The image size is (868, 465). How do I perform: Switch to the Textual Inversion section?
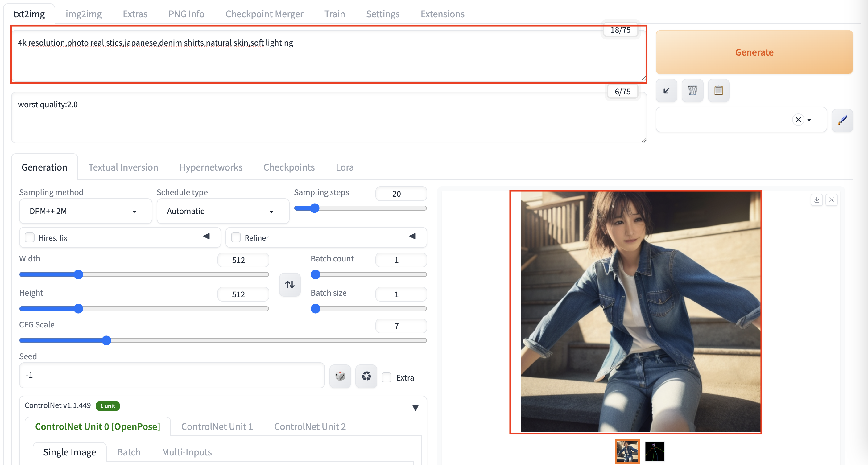click(x=123, y=167)
